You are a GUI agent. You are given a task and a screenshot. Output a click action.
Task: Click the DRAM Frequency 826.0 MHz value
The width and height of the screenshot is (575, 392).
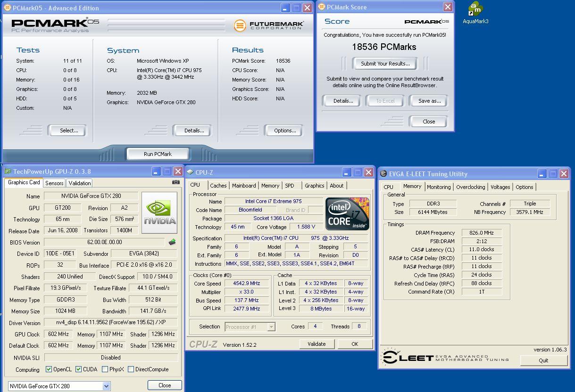coord(481,233)
